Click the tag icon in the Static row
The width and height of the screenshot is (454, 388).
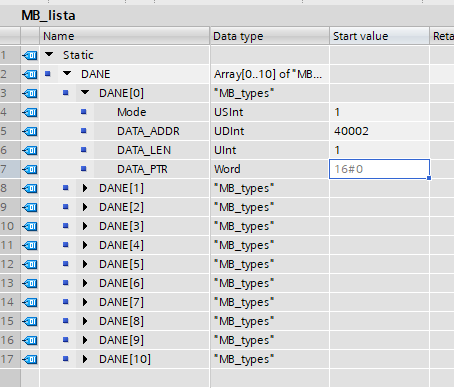pyautogui.click(x=30, y=55)
